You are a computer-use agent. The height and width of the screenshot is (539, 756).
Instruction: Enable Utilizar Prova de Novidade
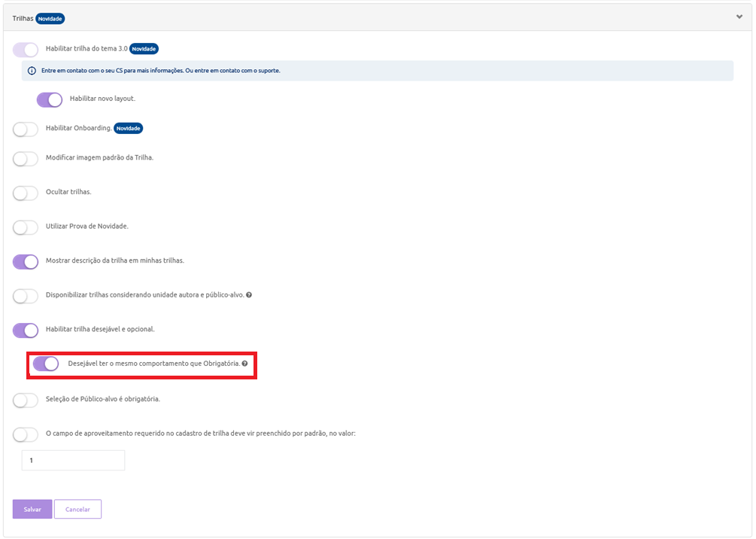(26, 227)
